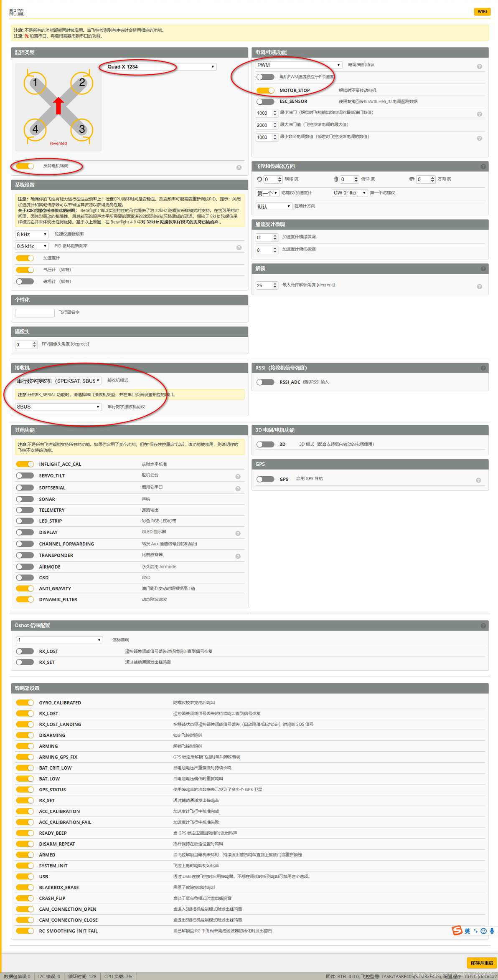Click help icon in RSSI section header
The height and width of the screenshot is (980, 498).
(483, 368)
